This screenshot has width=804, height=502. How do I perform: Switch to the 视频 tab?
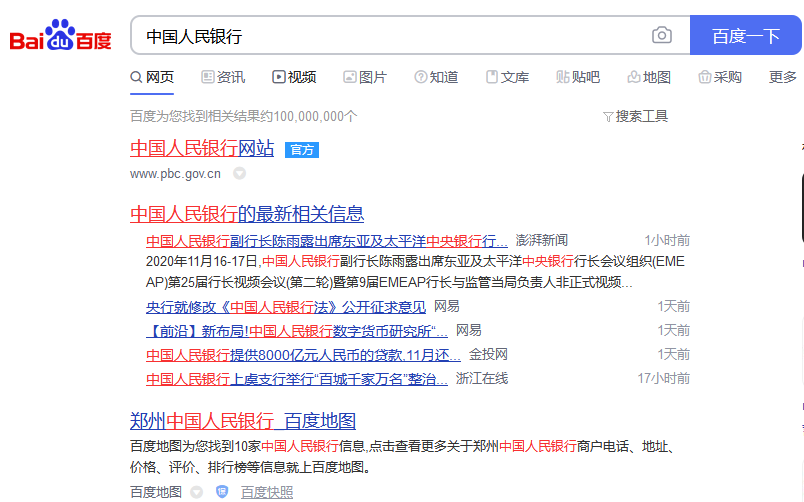[294, 77]
